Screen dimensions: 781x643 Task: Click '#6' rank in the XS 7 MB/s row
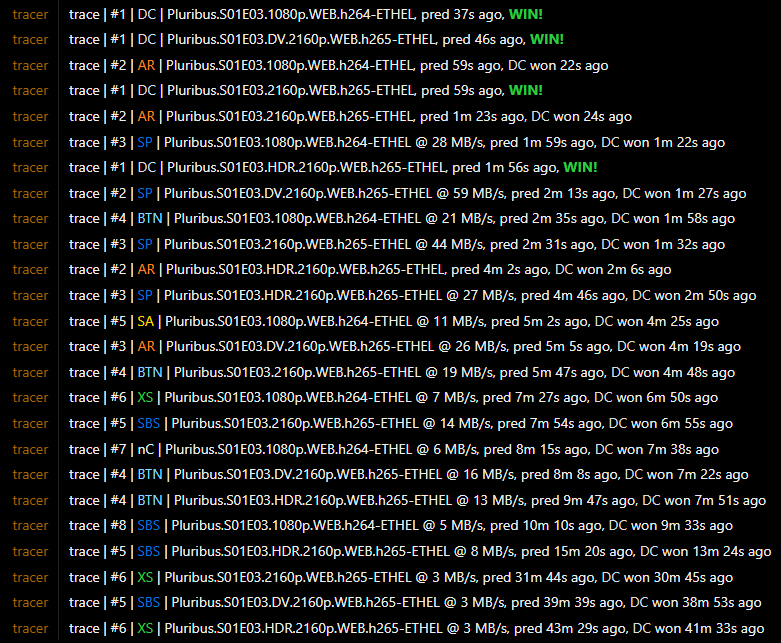[119, 397]
